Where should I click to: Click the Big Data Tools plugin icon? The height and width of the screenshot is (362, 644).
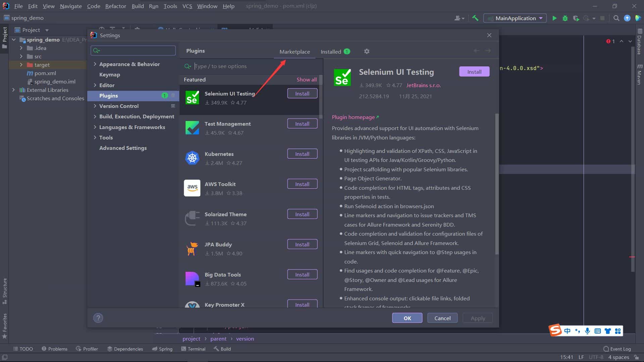pyautogui.click(x=192, y=279)
